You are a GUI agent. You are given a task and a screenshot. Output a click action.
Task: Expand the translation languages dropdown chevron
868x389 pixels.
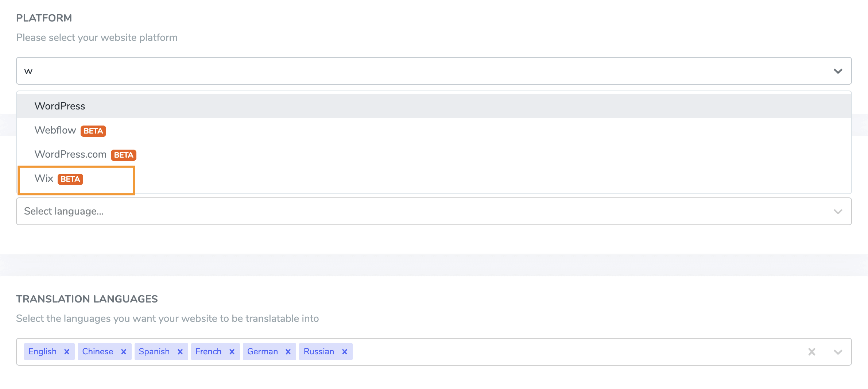(x=838, y=352)
